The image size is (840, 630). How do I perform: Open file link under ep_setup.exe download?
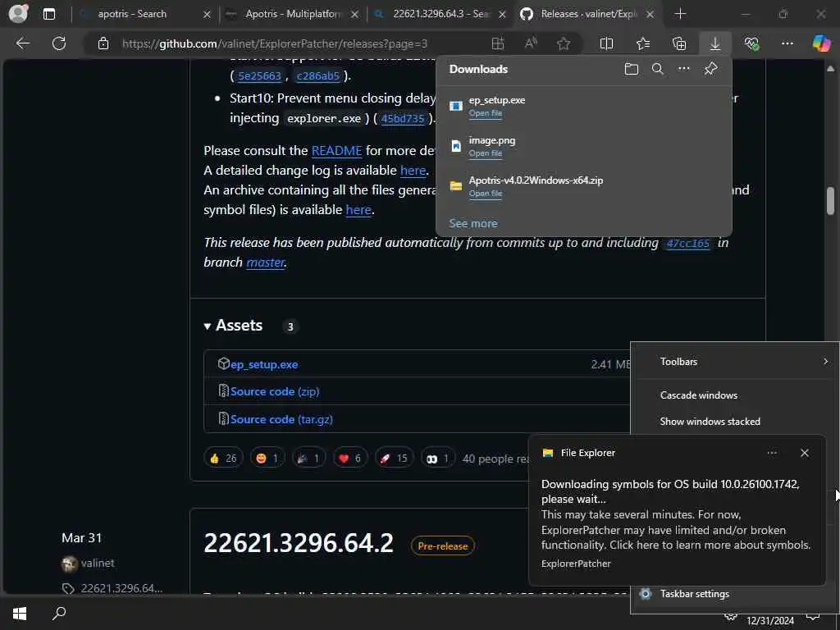click(x=486, y=113)
